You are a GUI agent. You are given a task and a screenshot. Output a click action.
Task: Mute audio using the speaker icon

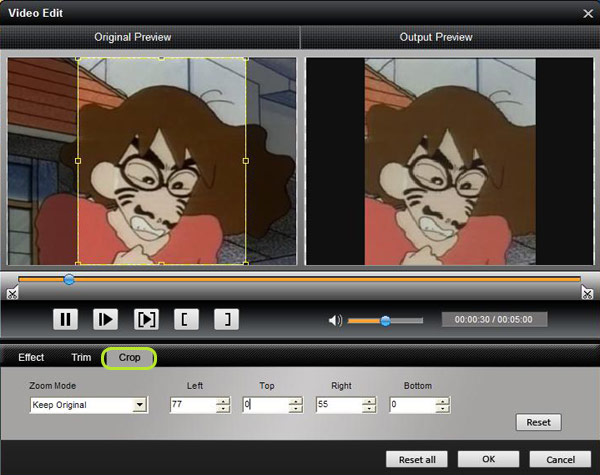click(x=335, y=321)
